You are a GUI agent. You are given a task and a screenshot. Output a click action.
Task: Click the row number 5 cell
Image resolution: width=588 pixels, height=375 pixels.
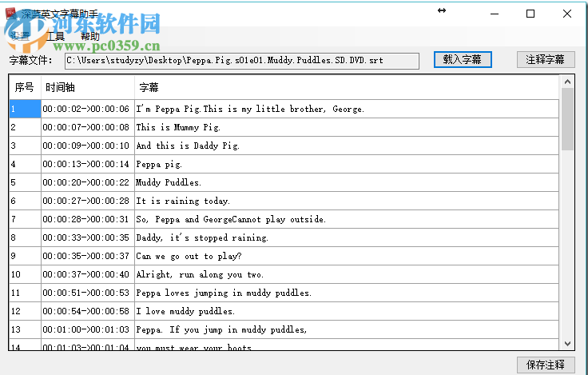[25, 182]
